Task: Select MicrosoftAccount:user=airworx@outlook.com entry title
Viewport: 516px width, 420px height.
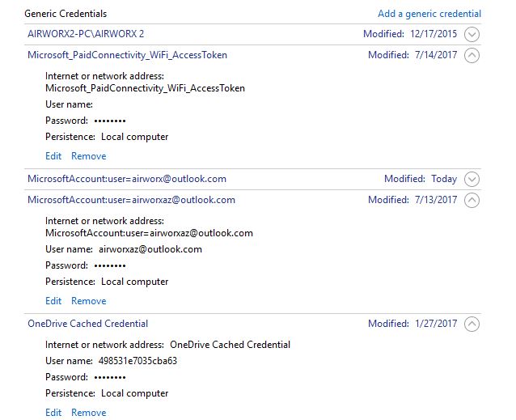Action: coord(127,179)
